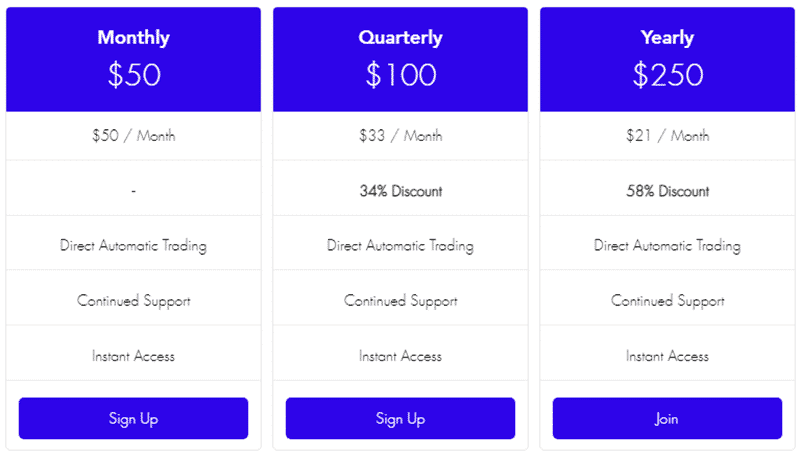Select the Monthly plan header
This screenshot has width=800, height=457.
[x=133, y=59]
